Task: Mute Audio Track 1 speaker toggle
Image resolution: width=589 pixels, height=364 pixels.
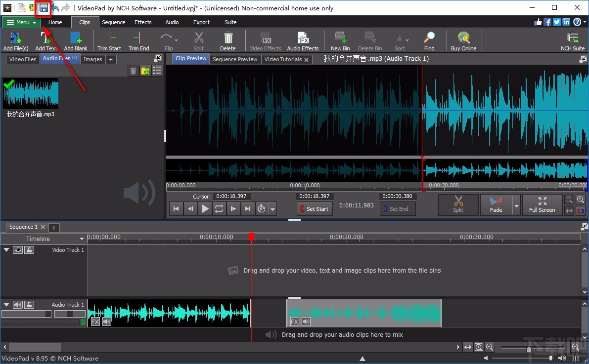Action: coord(18,305)
